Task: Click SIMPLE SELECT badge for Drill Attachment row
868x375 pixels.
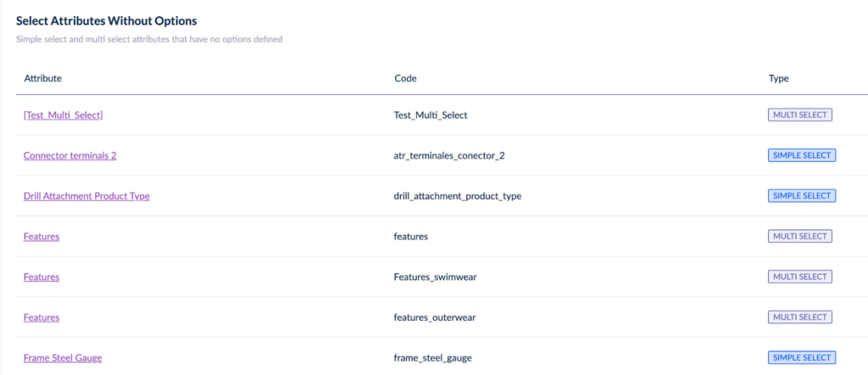Action: 802,196
